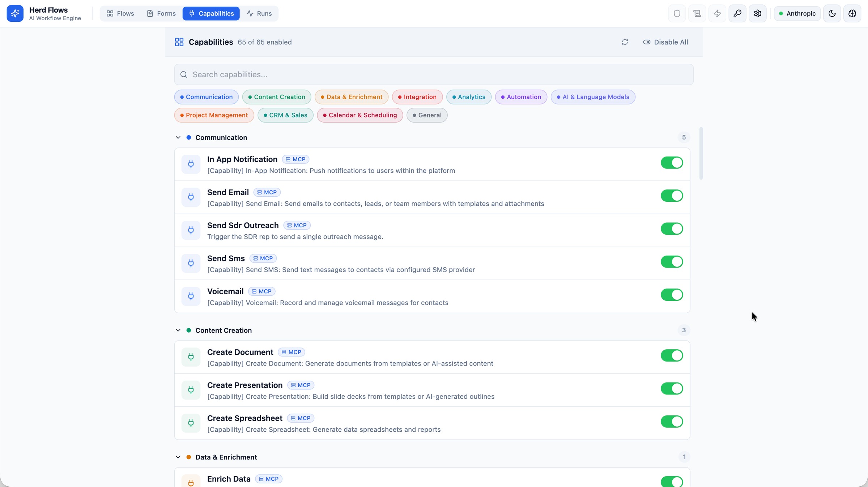The height and width of the screenshot is (487, 868).
Task: Click the Search capabilities field
Action: pyautogui.click(x=434, y=74)
